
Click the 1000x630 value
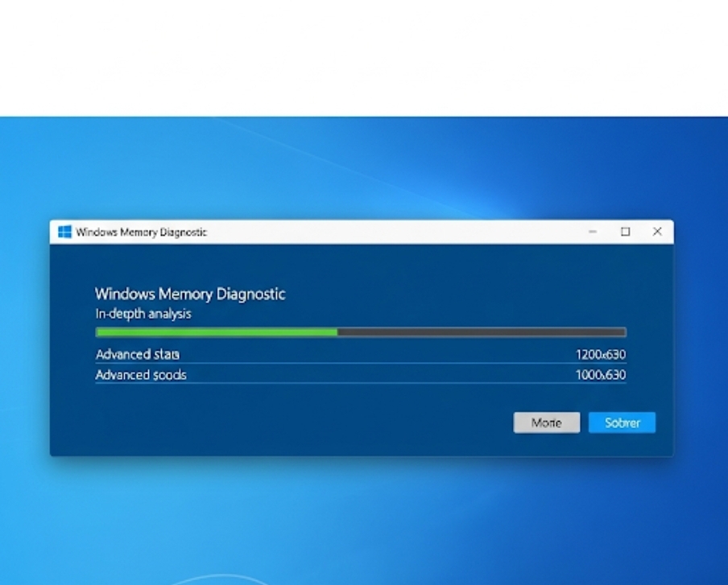(x=600, y=375)
